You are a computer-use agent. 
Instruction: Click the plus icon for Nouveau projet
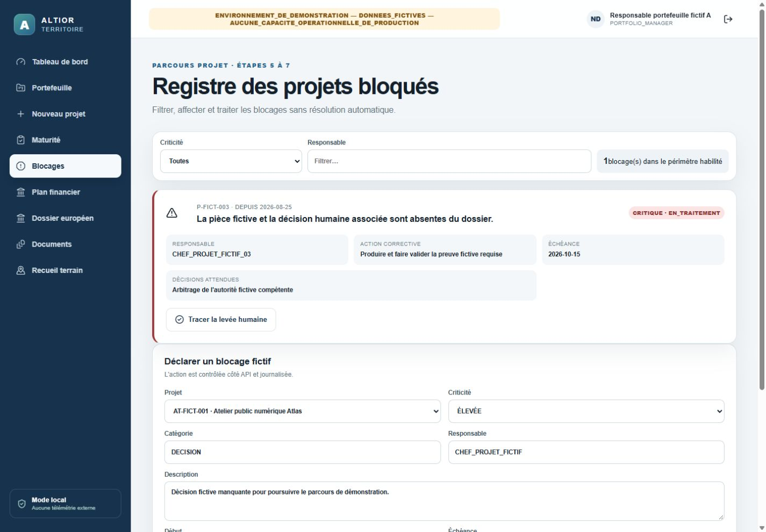pos(21,114)
